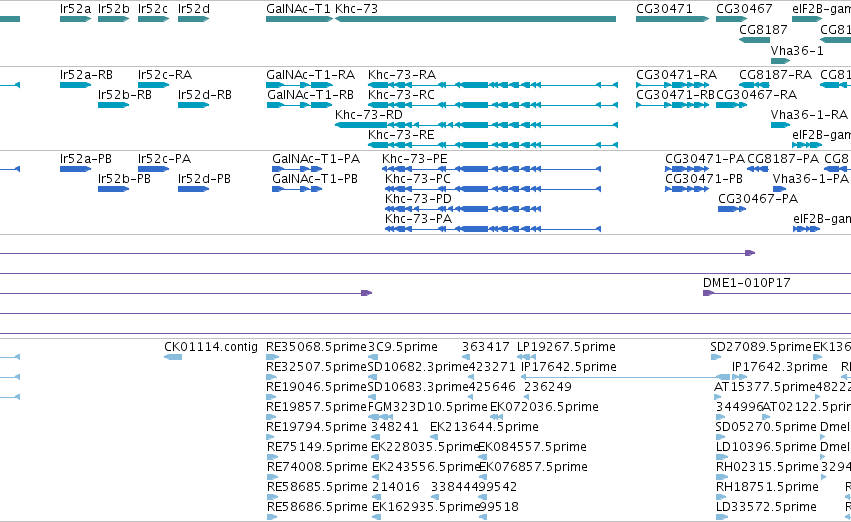
Task: Select the SD05270.5prime EST label
Action: pos(766,427)
